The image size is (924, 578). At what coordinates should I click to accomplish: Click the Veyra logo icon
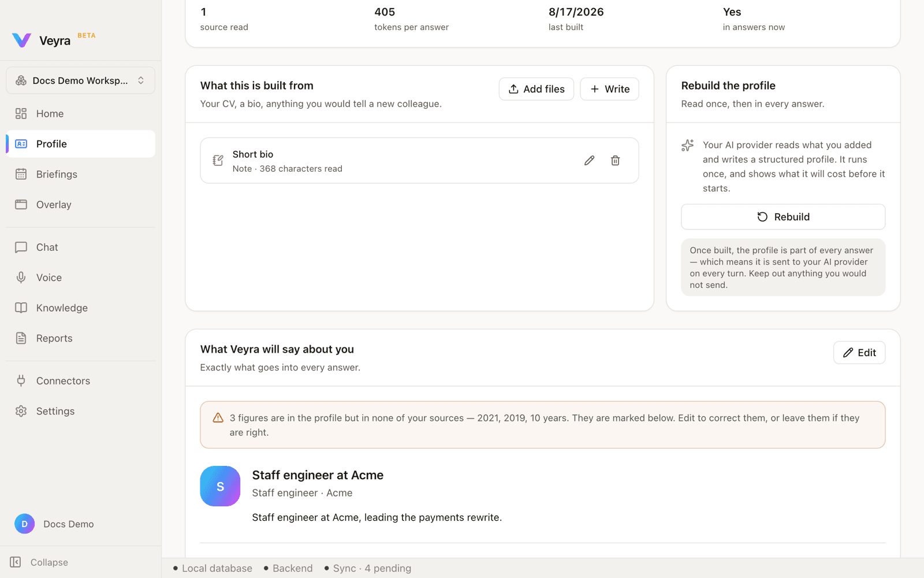21,40
